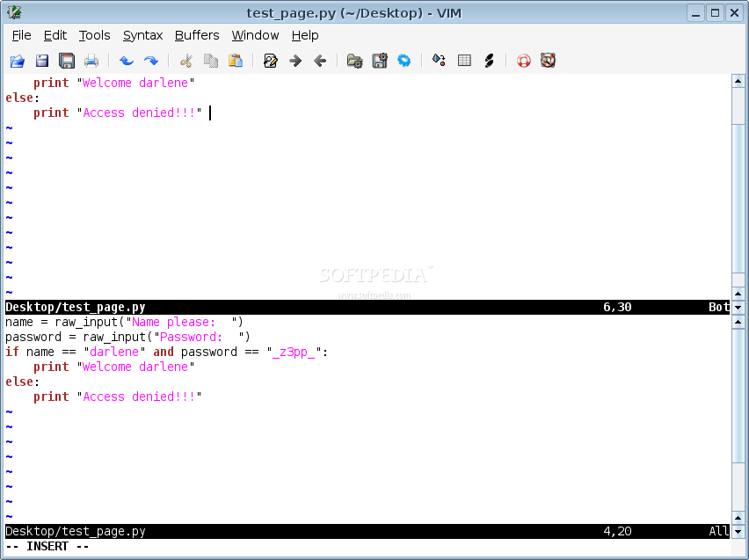The width and height of the screenshot is (749, 560).
Task: Open the Syntax menu
Action: (x=142, y=35)
